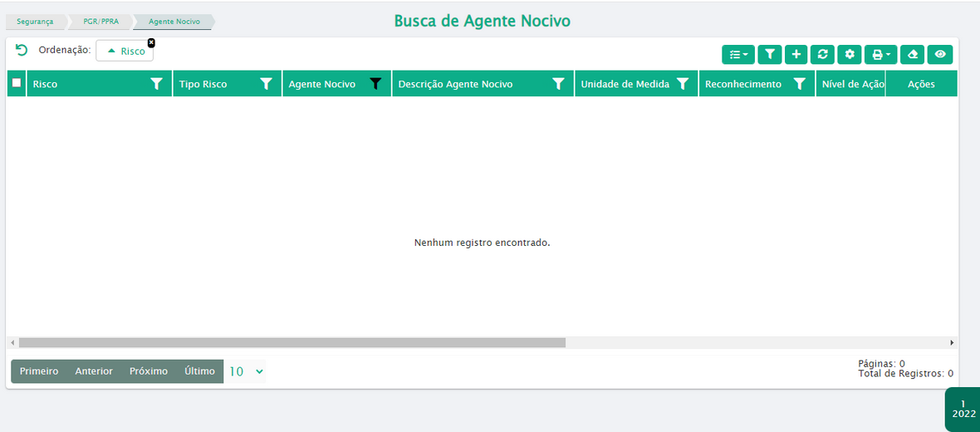Sort by the Risco column header
This screenshot has height=432, width=980.
coord(45,85)
